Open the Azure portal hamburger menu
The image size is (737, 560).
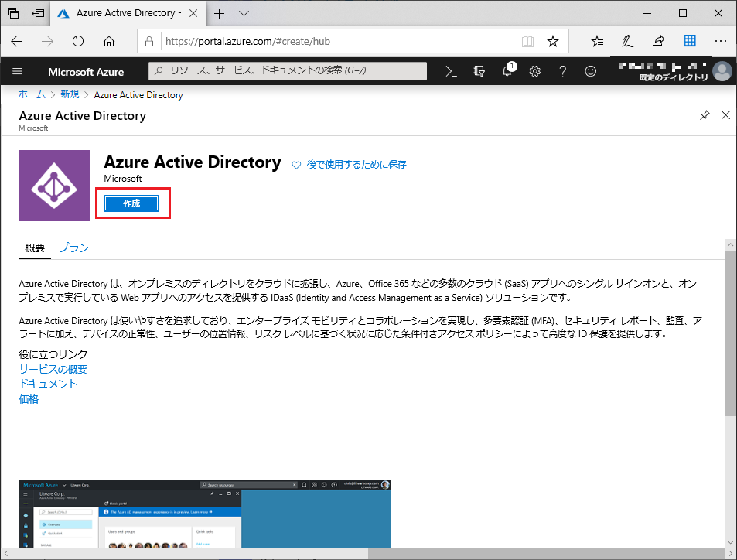(17, 71)
